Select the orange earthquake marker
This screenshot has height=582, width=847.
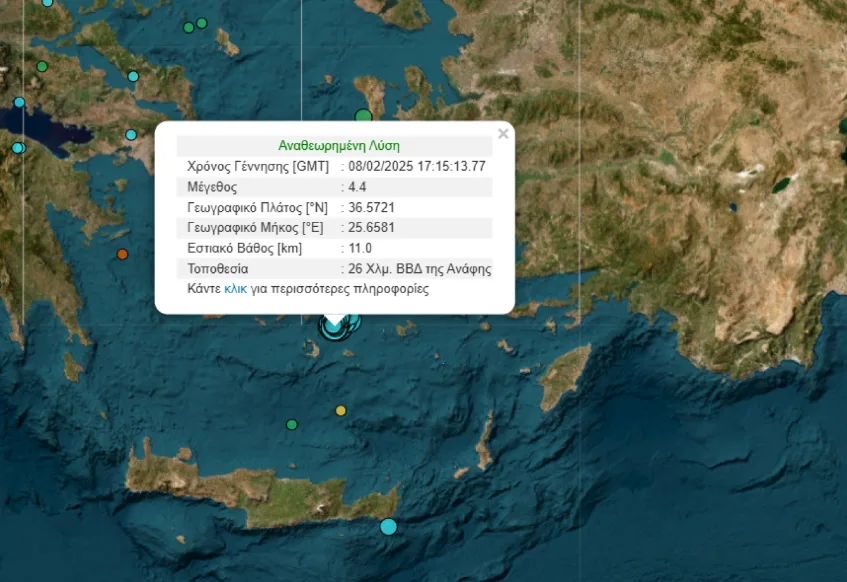(x=122, y=254)
